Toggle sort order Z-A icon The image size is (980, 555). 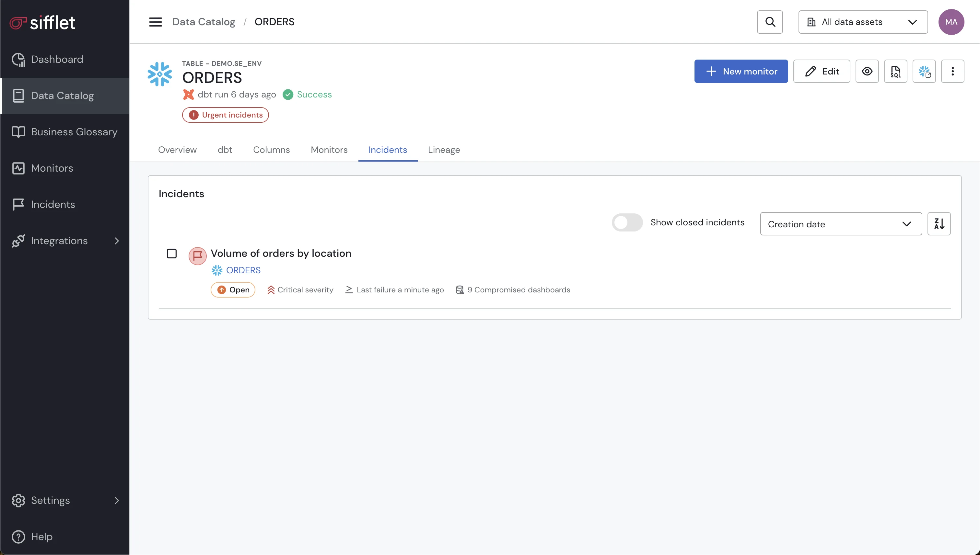pyautogui.click(x=939, y=224)
